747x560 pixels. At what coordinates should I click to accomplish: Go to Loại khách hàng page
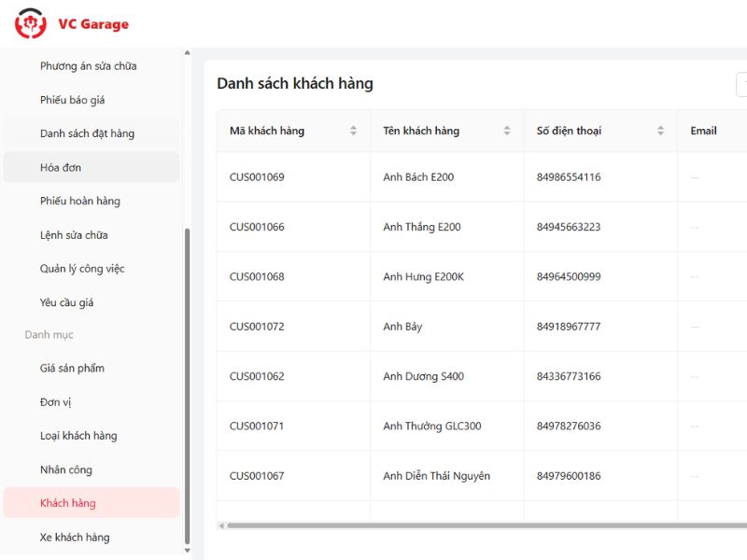(78, 436)
